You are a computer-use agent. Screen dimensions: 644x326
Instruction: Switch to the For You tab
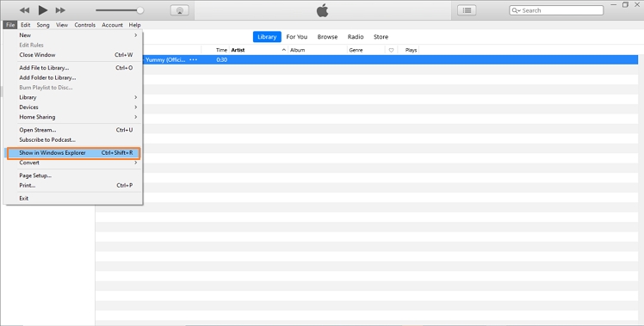[296, 37]
